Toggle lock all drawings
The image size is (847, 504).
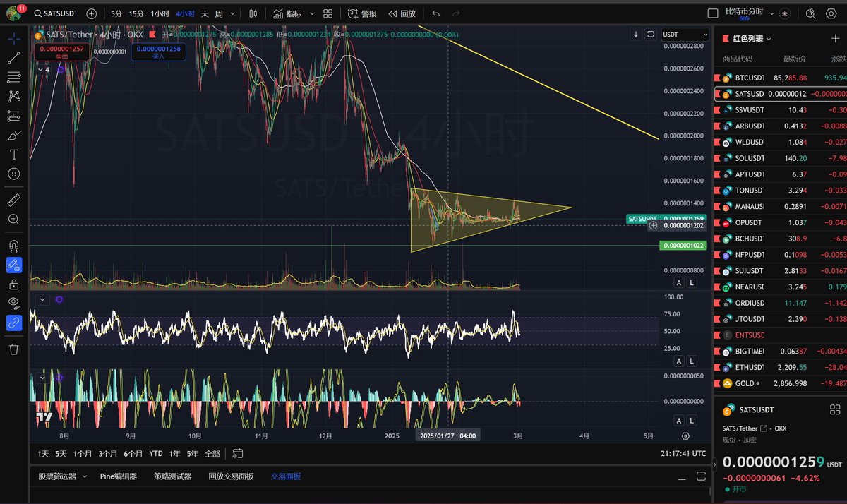pos(13,284)
